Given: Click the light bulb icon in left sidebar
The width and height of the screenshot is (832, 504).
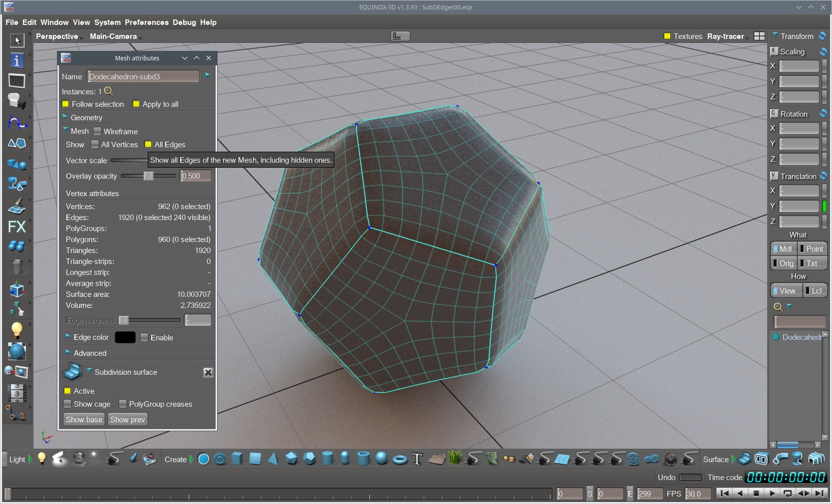Looking at the screenshot, I should pyautogui.click(x=16, y=330).
